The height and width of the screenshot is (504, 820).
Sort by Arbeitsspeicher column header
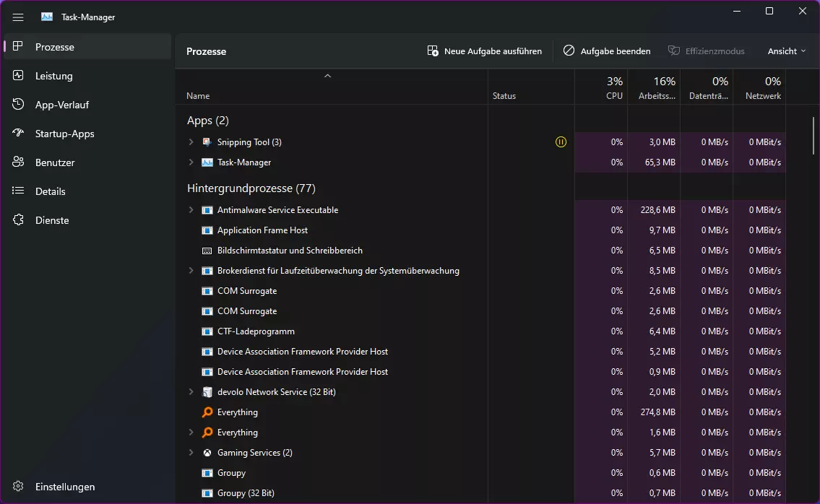(x=655, y=87)
